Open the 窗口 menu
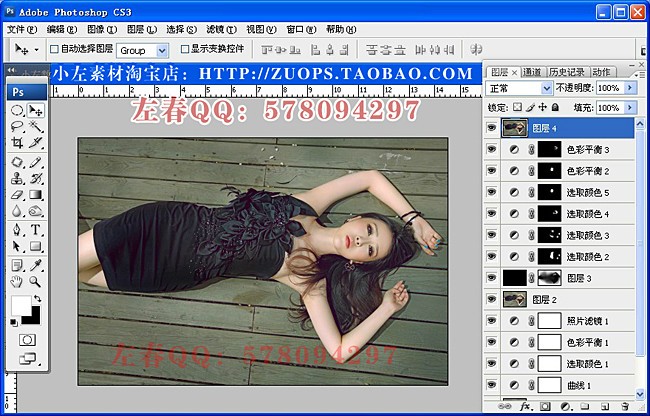The image size is (650, 416). pyautogui.click(x=301, y=29)
